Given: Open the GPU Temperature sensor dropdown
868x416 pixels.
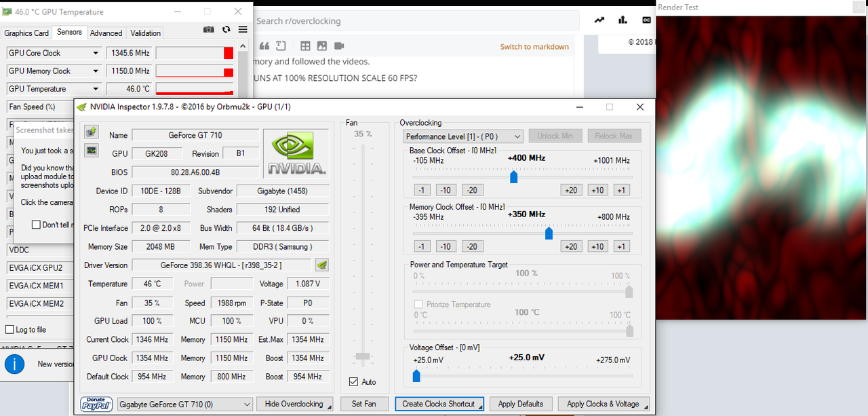Looking at the screenshot, I should (96, 89).
